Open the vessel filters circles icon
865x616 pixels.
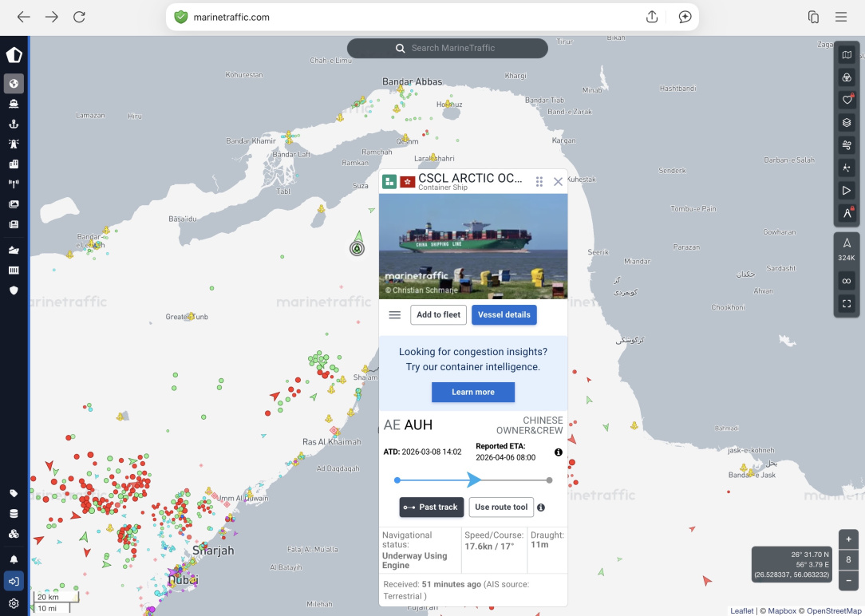847,77
